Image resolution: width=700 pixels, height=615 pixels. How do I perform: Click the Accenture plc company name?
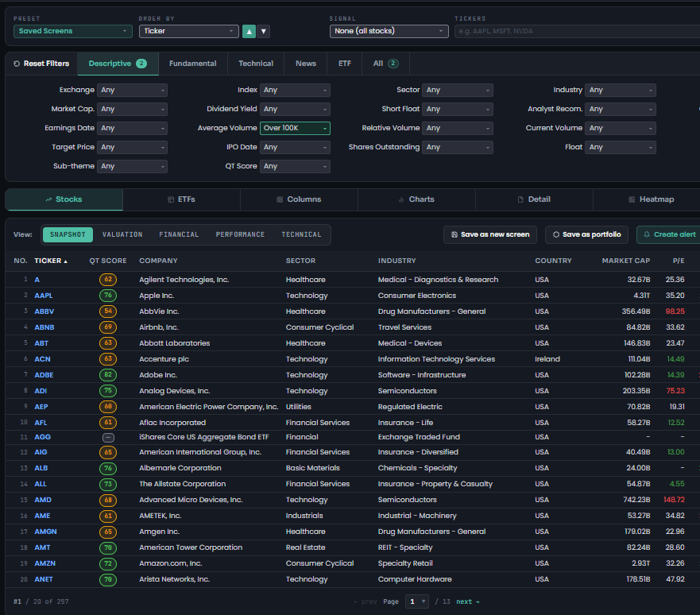(x=164, y=359)
